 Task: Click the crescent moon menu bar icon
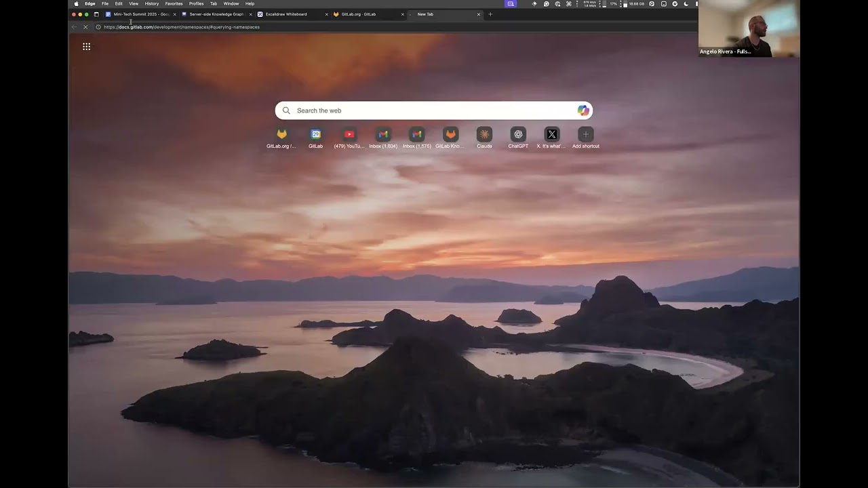tap(686, 3)
